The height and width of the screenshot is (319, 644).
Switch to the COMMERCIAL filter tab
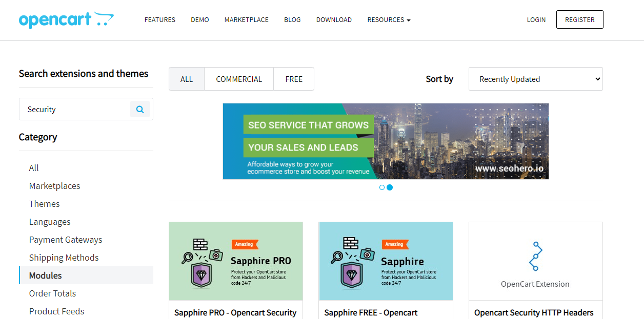pos(238,79)
